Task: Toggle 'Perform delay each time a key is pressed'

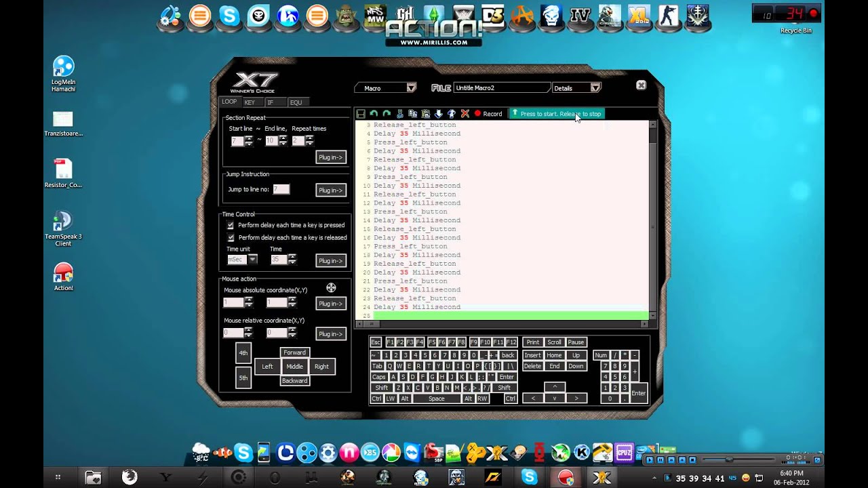Action: coord(231,225)
